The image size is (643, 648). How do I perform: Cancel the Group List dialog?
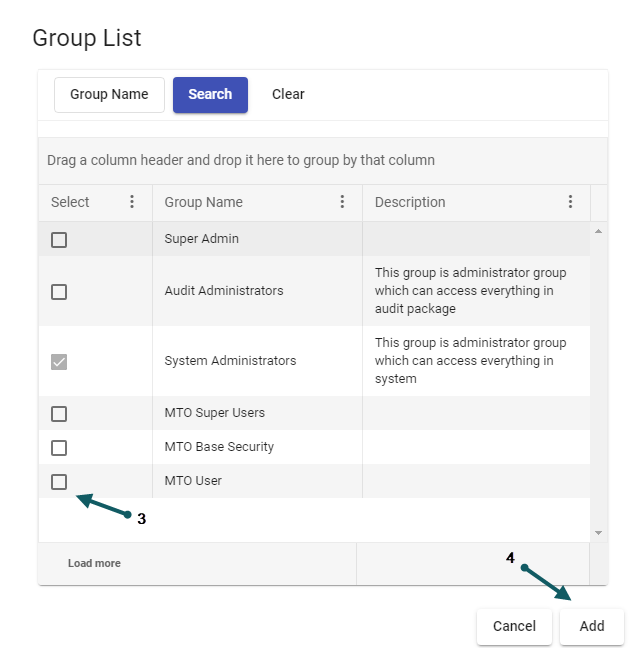pyautogui.click(x=514, y=627)
